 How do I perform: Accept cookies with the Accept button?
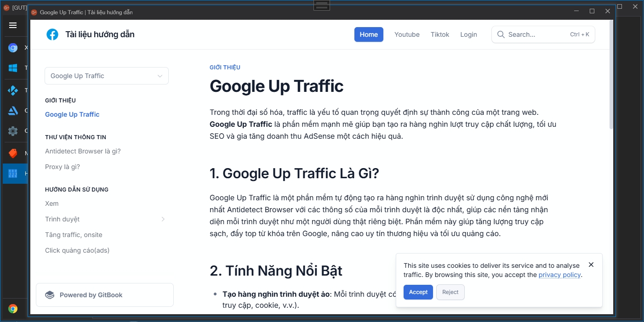click(418, 292)
